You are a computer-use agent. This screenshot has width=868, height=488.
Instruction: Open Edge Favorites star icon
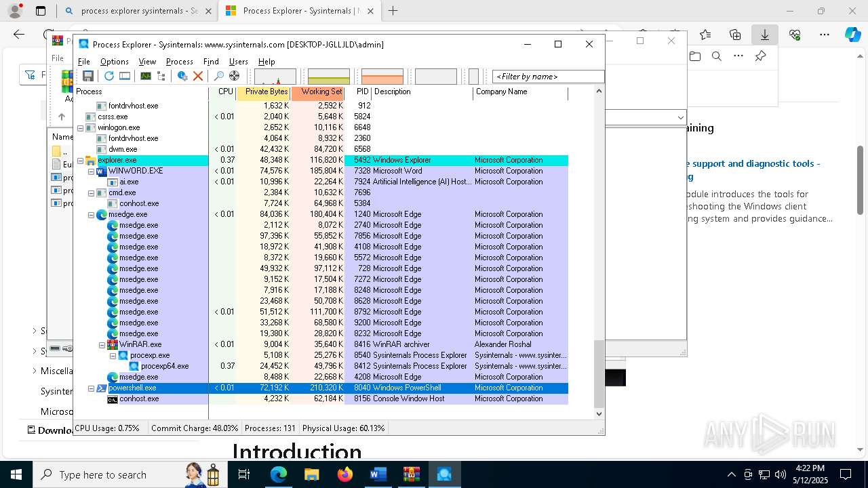[705, 35]
